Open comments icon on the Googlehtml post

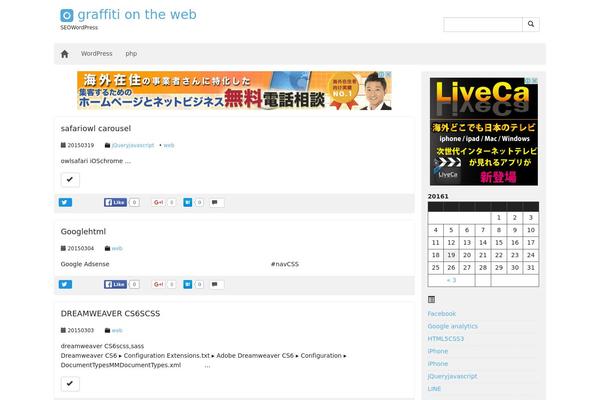tap(217, 284)
